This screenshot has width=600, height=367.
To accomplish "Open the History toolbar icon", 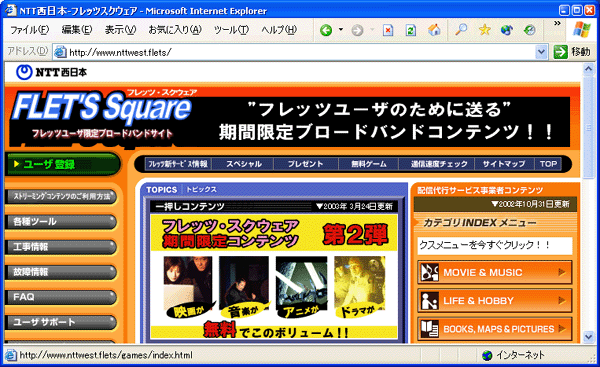I will coord(530,30).
